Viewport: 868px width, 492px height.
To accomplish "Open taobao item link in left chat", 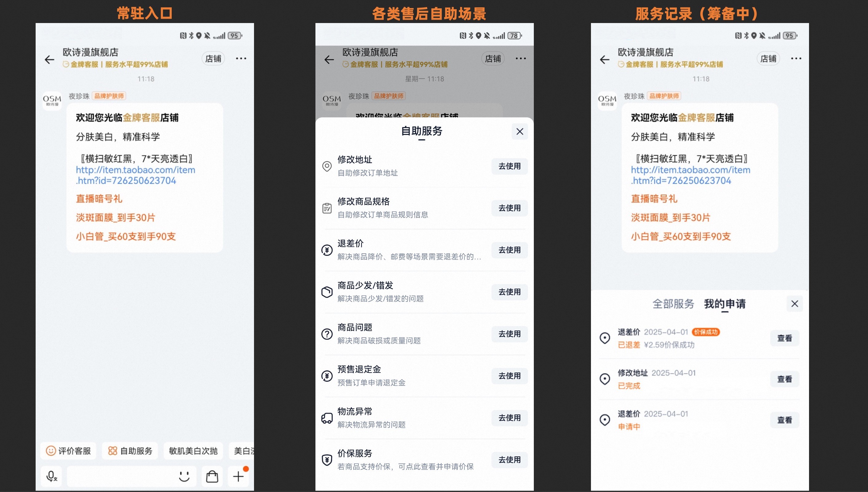I will tap(135, 175).
